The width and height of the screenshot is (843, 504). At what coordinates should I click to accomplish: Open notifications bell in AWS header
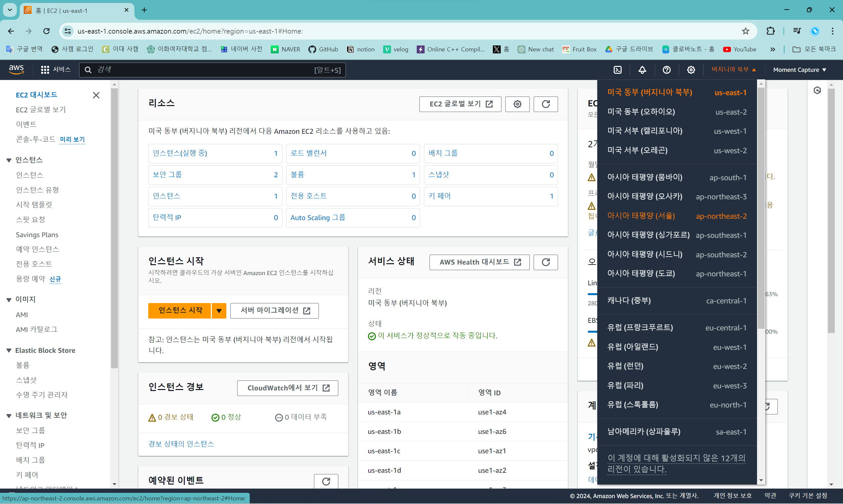(642, 70)
